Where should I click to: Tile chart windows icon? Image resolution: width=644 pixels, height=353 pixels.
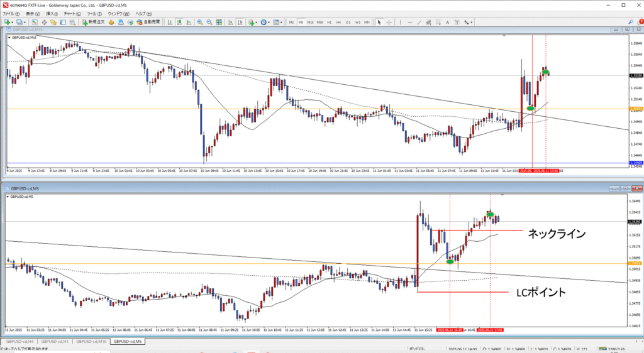pyautogui.click(x=219, y=22)
